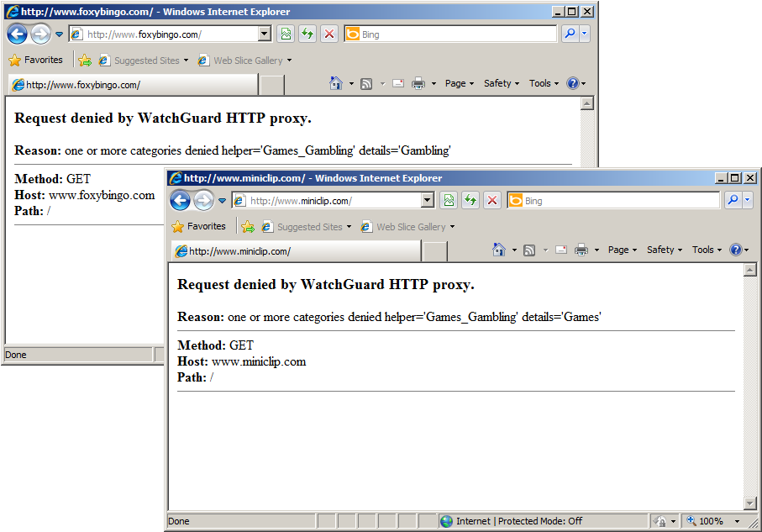Click Print icon in foxybingo window
This screenshot has height=532, width=762.
click(x=418, y=84)
